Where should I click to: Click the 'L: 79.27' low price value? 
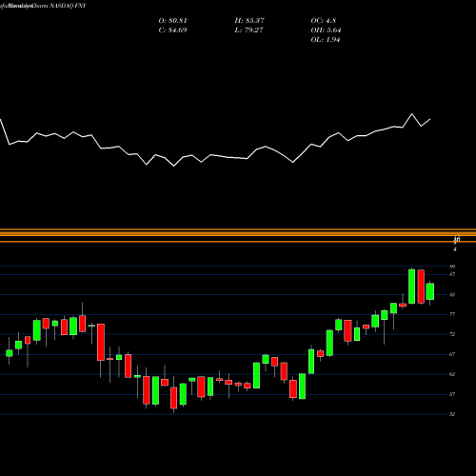(249, 30)
